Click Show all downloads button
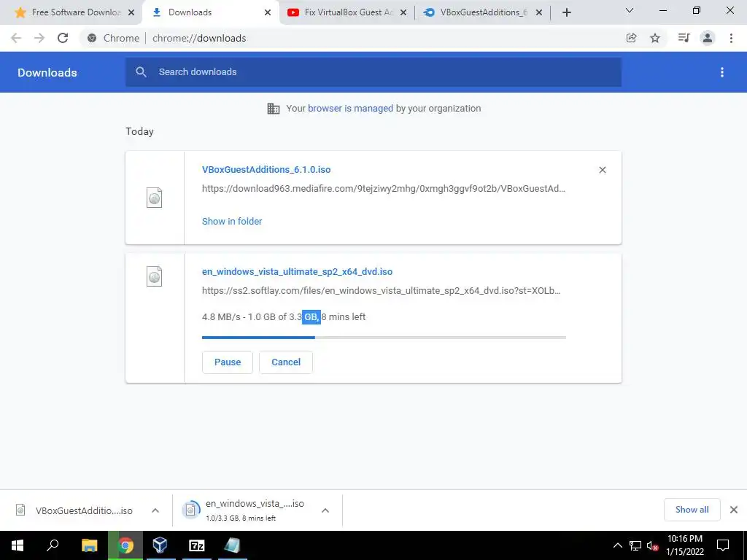Viewport: 747px width, 560px height. [x=692, y=510]
